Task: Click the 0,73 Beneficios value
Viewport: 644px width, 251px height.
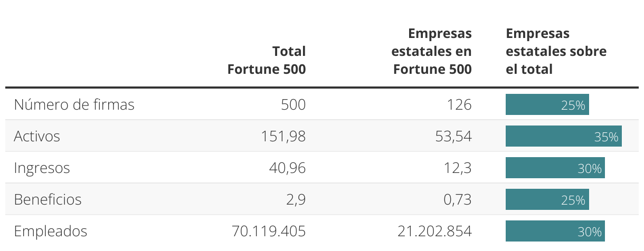Action: click(x=457, y=200)
